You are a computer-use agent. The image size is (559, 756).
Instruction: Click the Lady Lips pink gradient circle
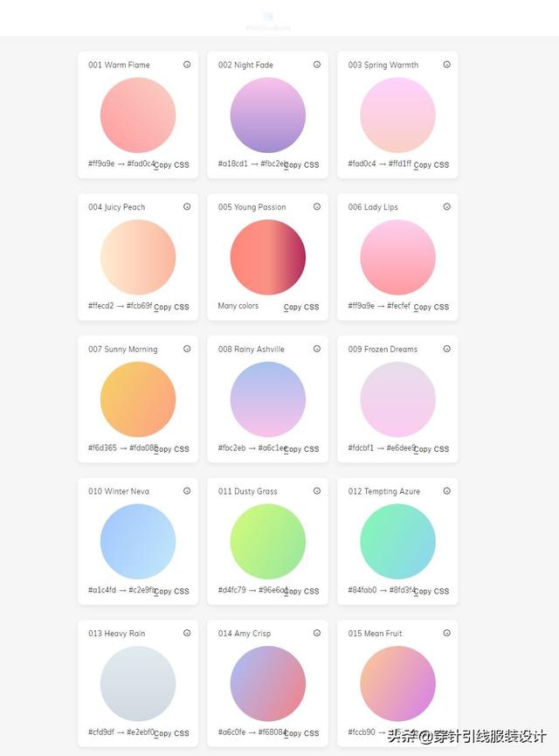397,258
